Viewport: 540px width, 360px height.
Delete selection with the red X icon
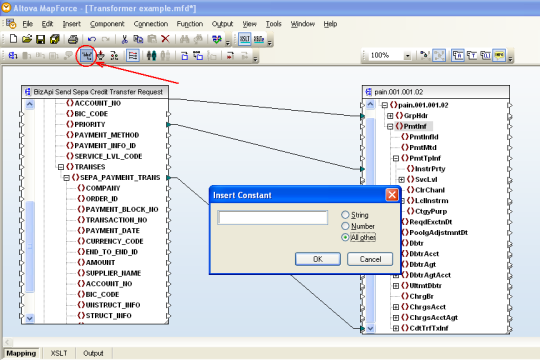[x=166, y=39]
